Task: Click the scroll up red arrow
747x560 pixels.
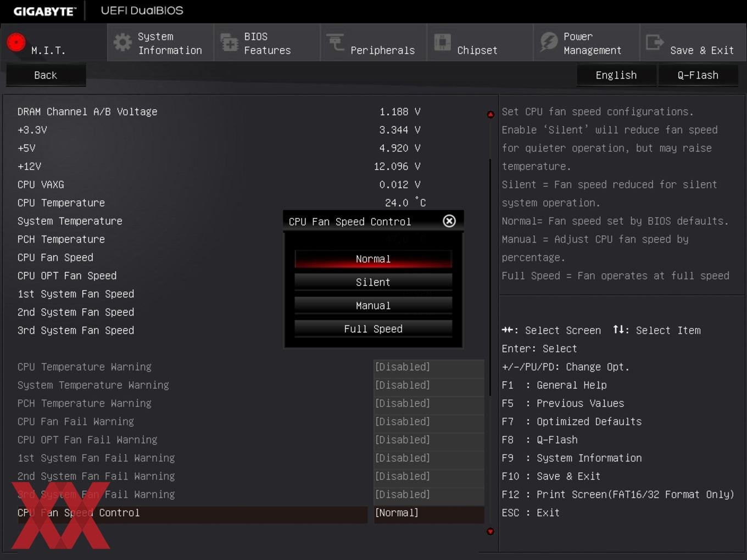Action: (490, 114)
